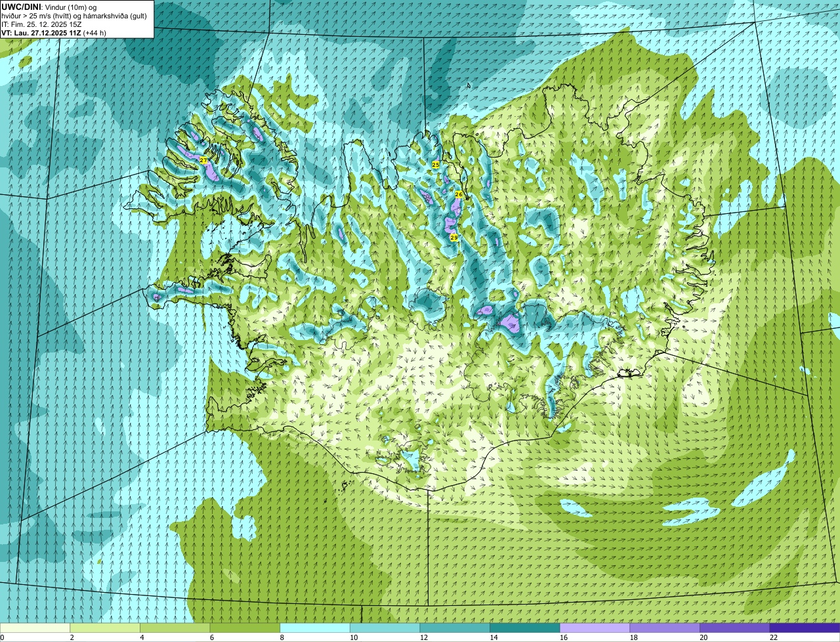The height and width of the screenshot is (642, 840).
Task: Click the yellow gust label 27 in the Westfjords
Action: click(x=203, y=161)
